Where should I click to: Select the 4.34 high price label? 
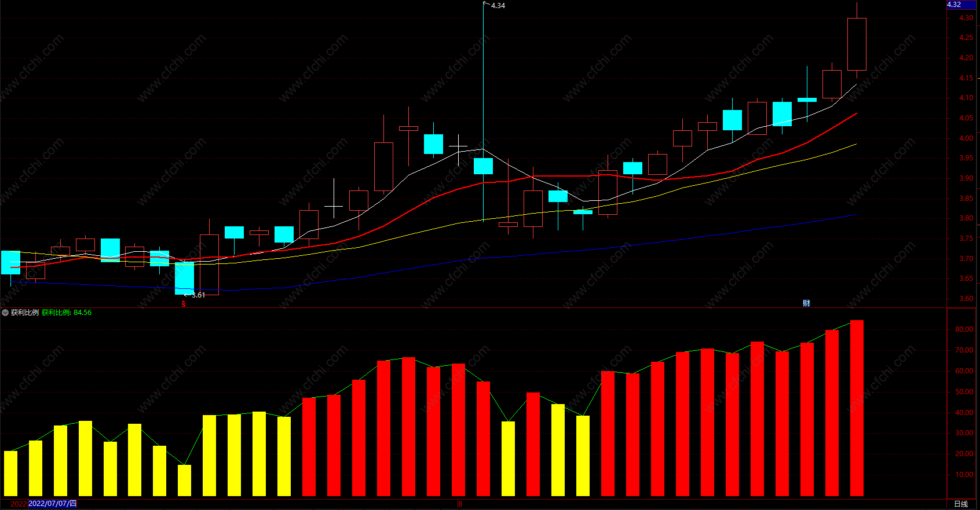coord(498,5)
